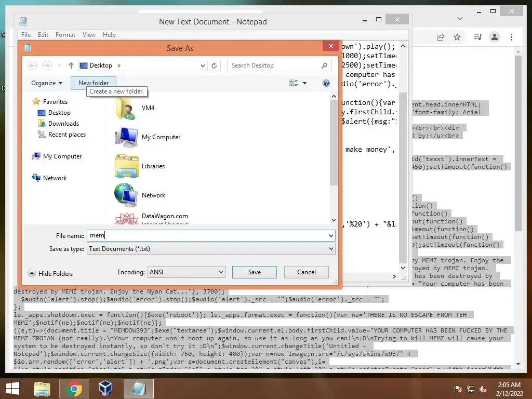Click the Desktop breadcrumb in address bar
The image size is (532, 399).
click(101, 65)
